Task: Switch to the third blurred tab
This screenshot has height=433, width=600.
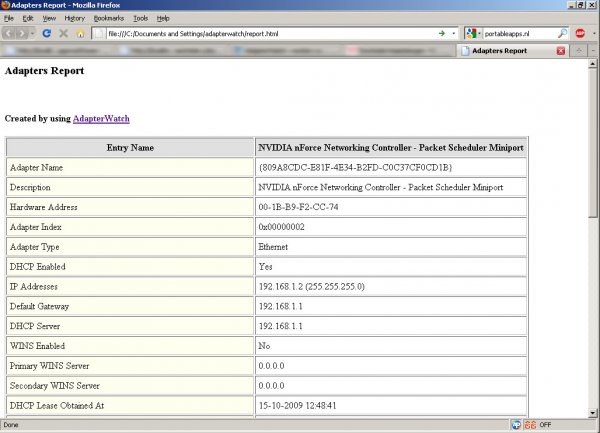Action: pyautogui.click(x=285, y=51)
